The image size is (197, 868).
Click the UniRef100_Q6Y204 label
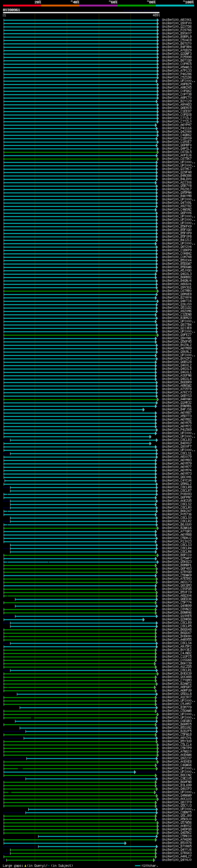point(177,247)
